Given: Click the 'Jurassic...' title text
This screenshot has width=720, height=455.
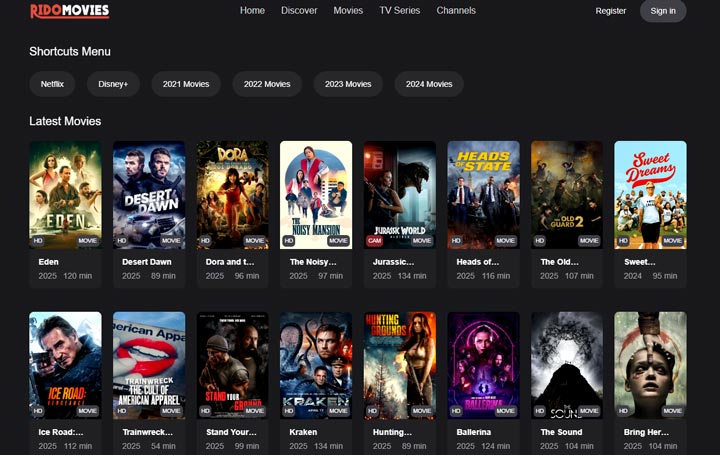Looking at the screenshot, I should [x=394, y=262].
